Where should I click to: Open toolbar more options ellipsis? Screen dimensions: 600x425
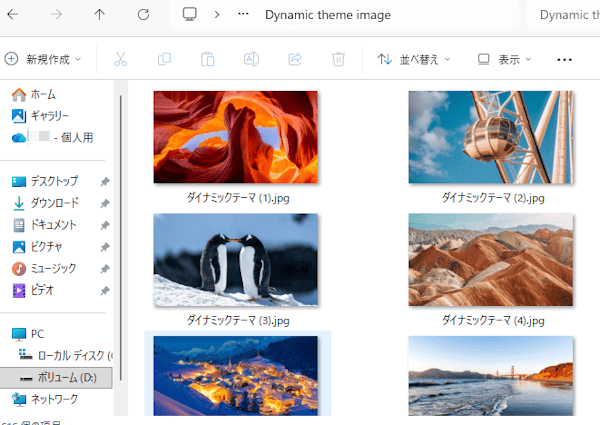click(x=564, y=60)
